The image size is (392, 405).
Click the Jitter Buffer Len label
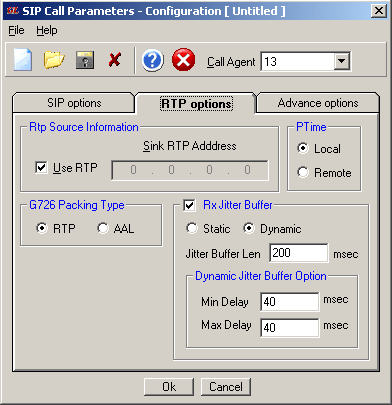(223, 254)
